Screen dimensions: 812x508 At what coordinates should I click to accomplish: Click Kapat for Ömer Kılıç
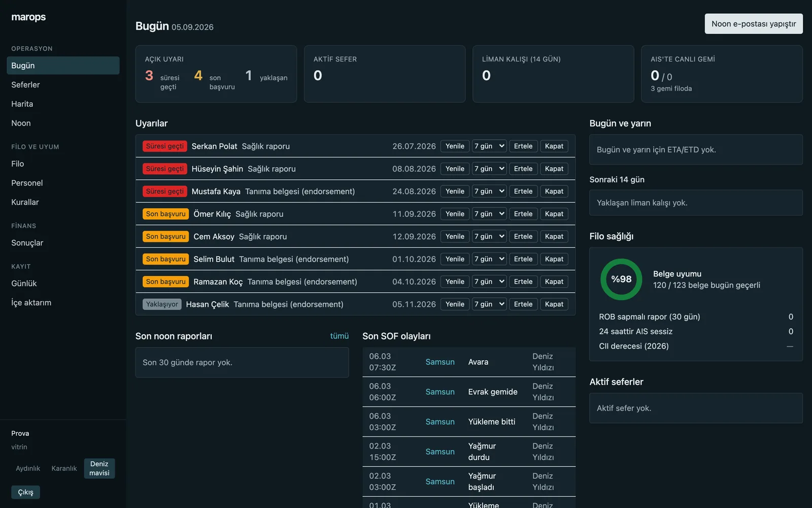(x=554, y=214)
